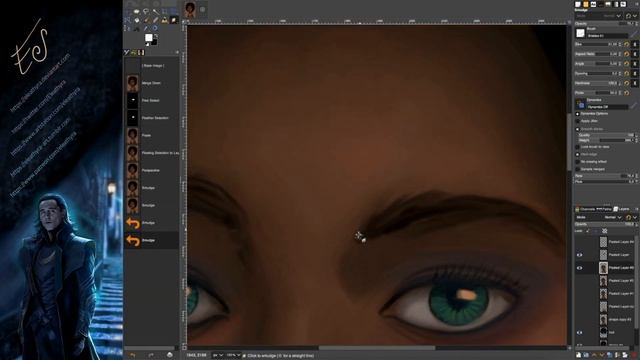Lower the selected layer
Image resolution: width=640 pixels, height=360 pixels.
(602, 355)
